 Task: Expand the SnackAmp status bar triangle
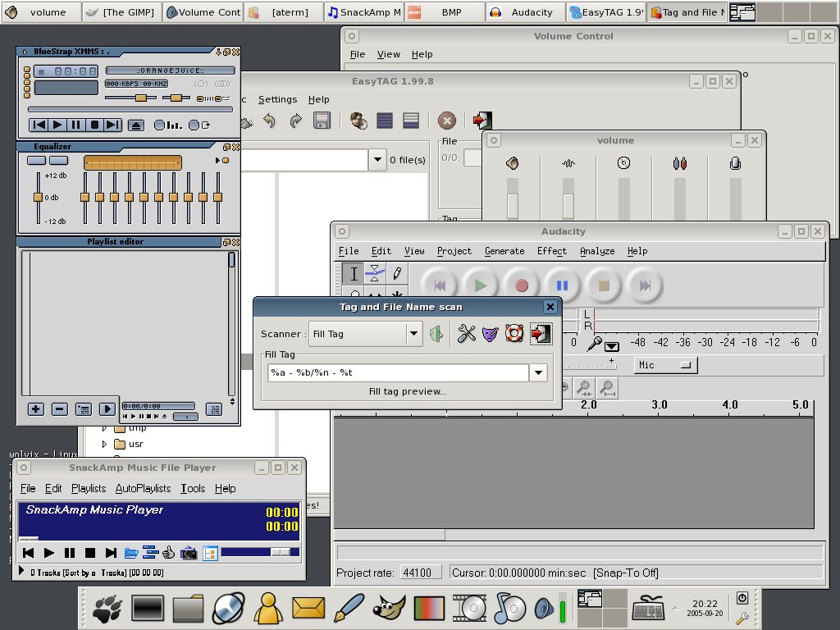click(21, 571)
